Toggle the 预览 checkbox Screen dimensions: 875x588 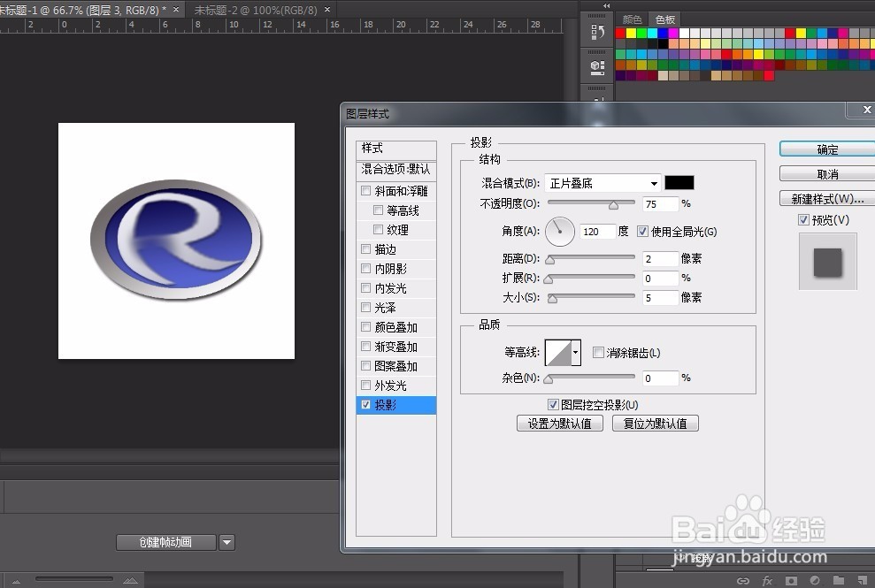803,220
